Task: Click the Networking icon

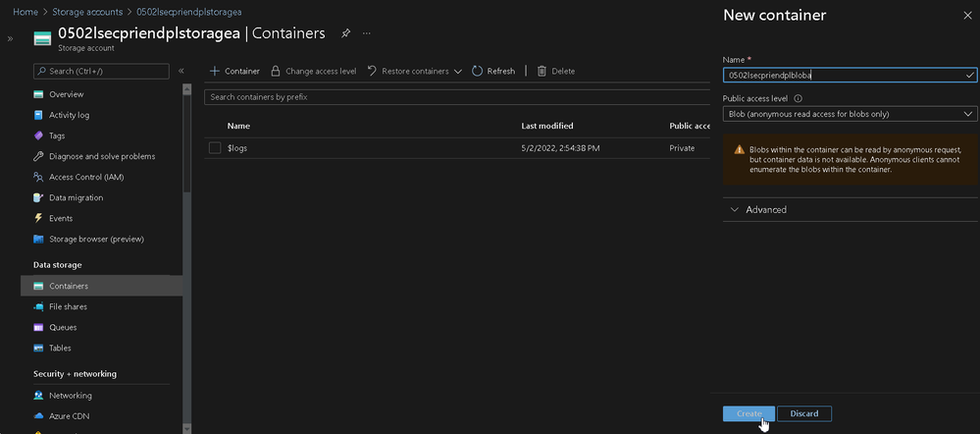Action: point(39,396)
